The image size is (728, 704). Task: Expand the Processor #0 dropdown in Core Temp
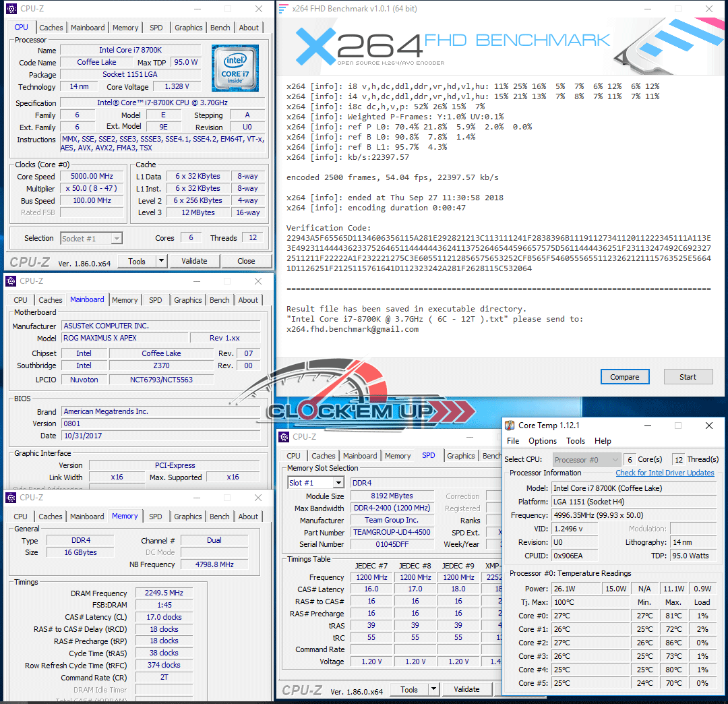[613, 459]
